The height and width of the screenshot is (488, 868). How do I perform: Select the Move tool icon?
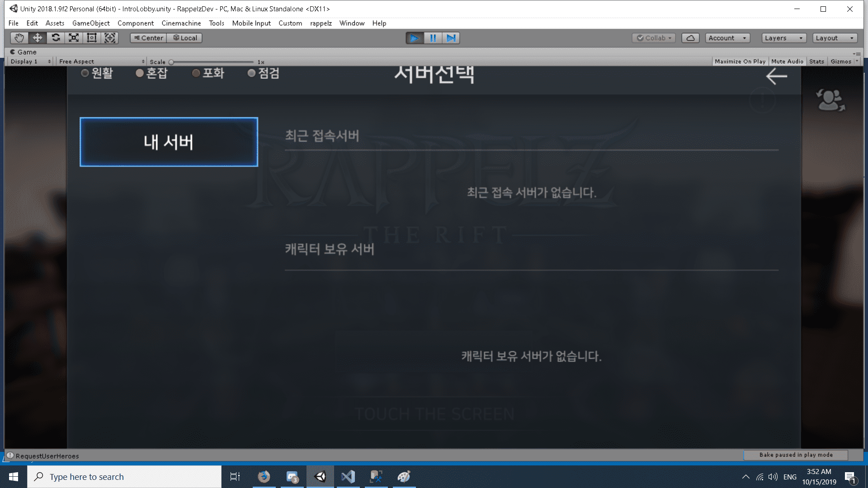click(38, 38)
